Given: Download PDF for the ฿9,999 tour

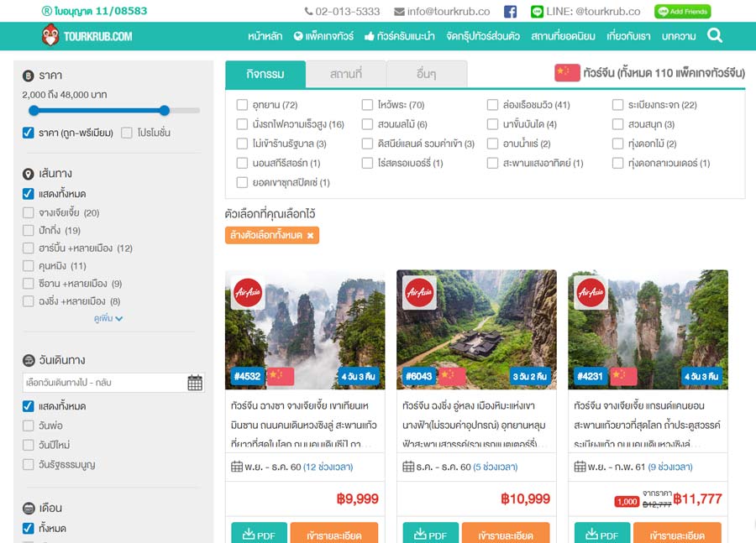Looking at the screenshot, I should tap(260, 535).
